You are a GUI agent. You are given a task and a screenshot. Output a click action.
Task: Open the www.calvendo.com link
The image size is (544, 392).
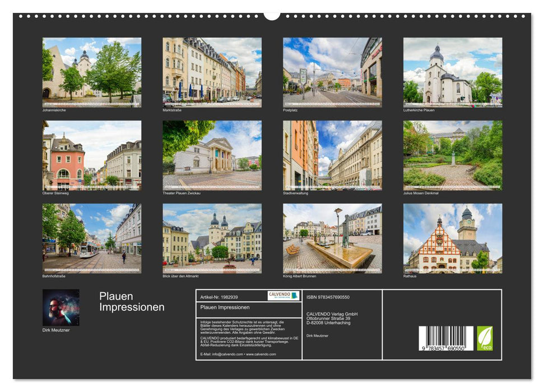[x=261, y=353]
